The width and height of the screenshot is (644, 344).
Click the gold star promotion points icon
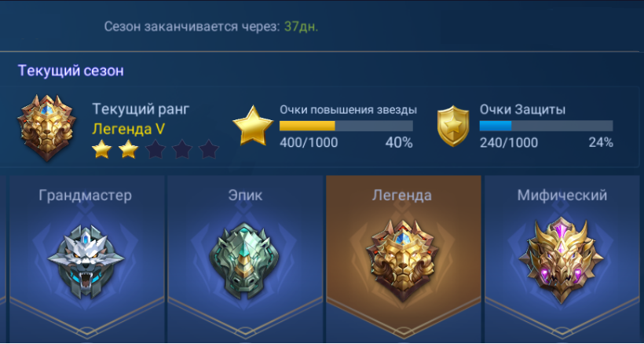[253, 126]
